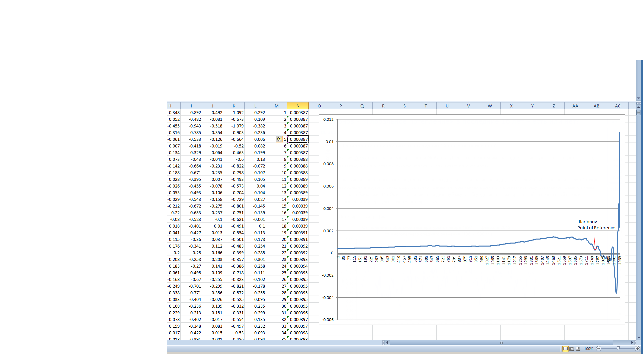Click the 100% zoom level button
This screenshot has width=644, height=355.
click(589, 349)
